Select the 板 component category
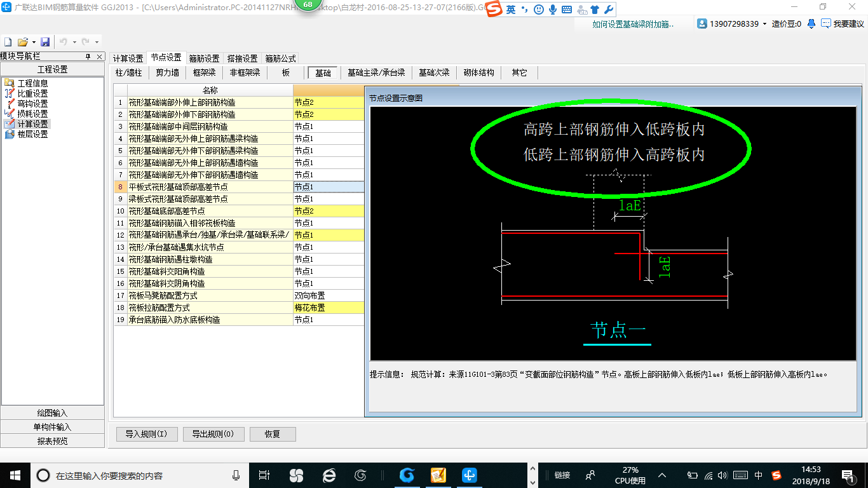This screenshot has width=868, height=488. click(x=286, y=73)
